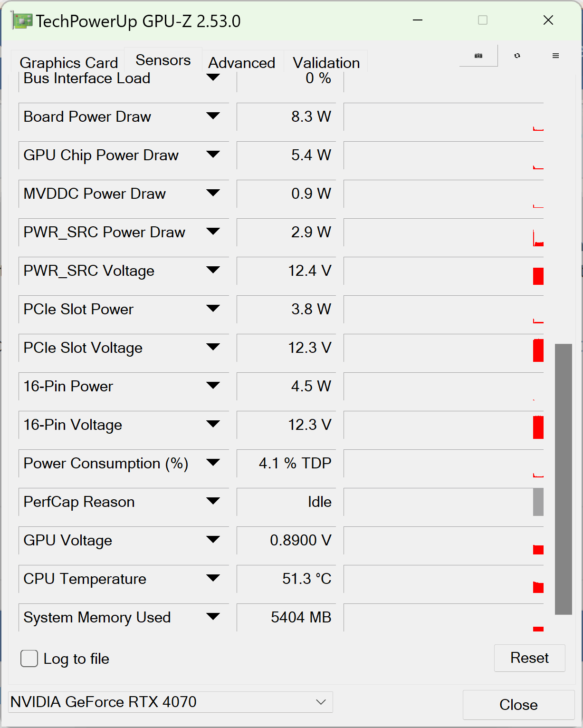Open the PerfCap Reason dropdown arrow
The width and height of the screenshot is (583, 728).
[x=213, y=501]
